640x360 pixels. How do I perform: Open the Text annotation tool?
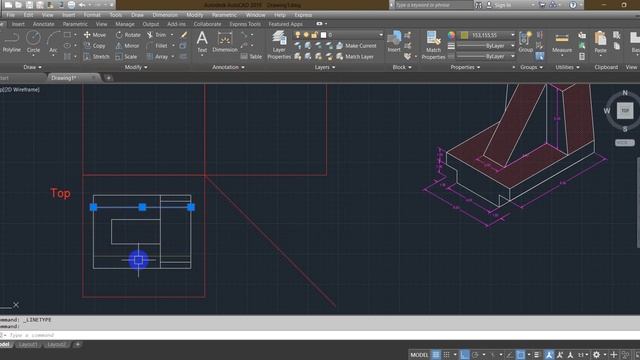coord(202,42)
